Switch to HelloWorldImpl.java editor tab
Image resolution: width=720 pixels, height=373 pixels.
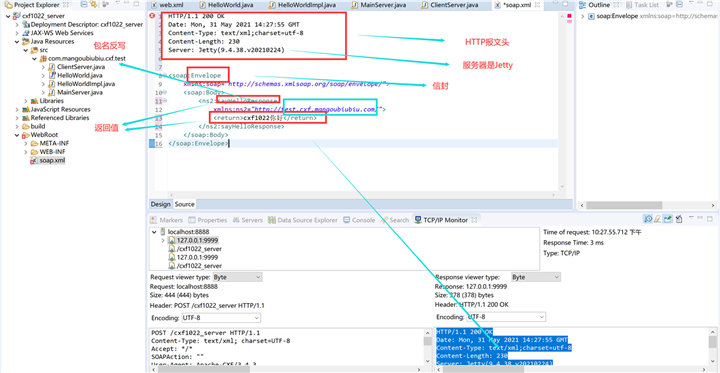303,5
